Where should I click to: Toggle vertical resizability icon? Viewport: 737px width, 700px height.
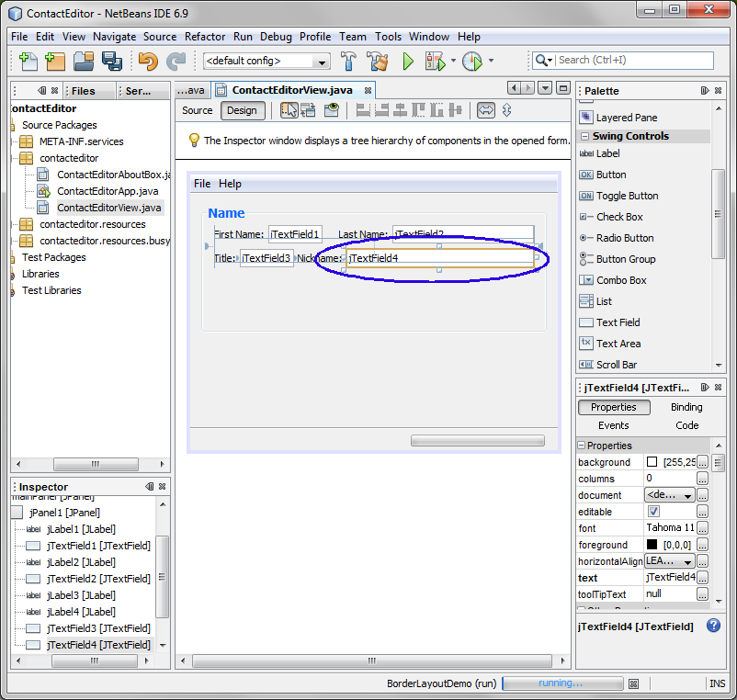pos(506,110)
